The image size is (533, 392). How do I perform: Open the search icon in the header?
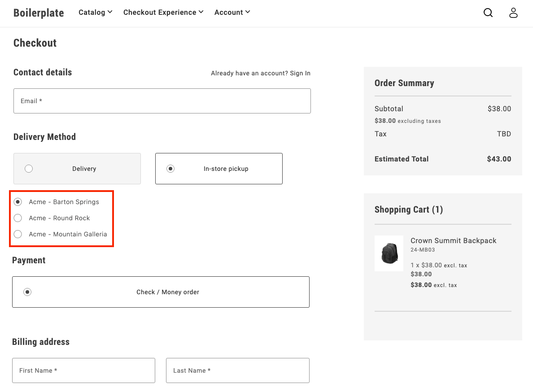point(488,13)
